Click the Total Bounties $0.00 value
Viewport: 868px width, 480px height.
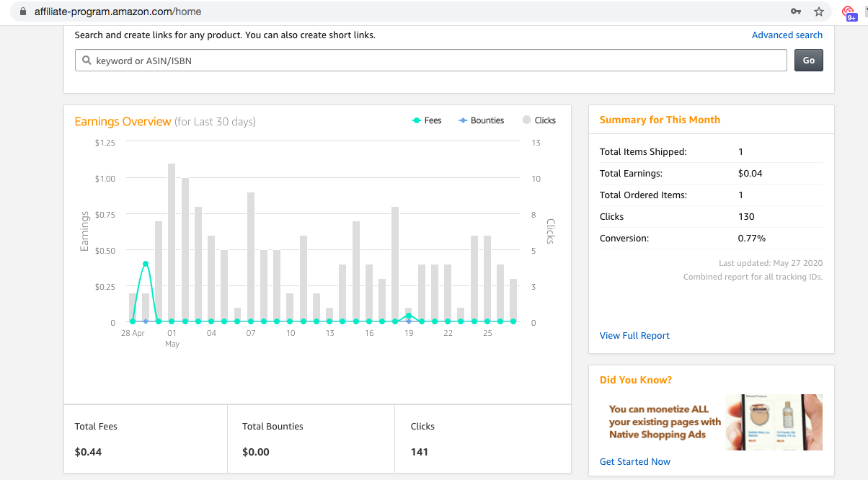[256, 452]
